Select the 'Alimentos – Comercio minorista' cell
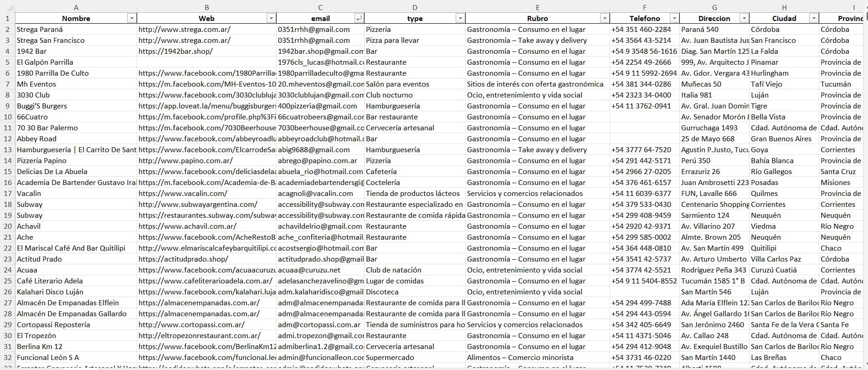The image size is (868, 370). tap(538, 357)
